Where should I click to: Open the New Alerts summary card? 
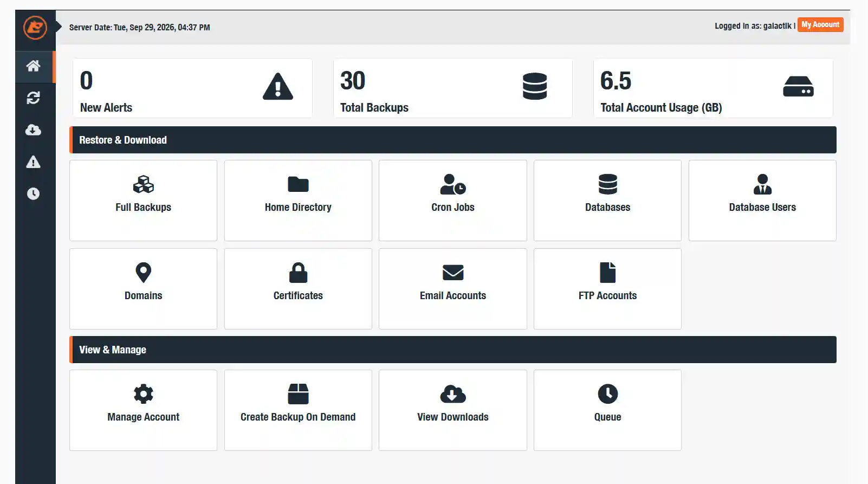pyautogui.click(x=192, y=88)
